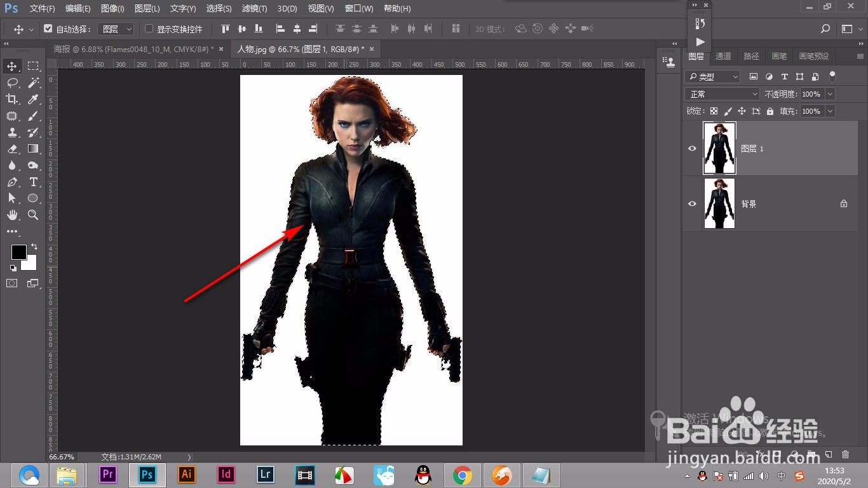Viewport: 868px width, 488px height.
Task: Toggle lock image pixels brush icon
Action: [x=728, y=111]
